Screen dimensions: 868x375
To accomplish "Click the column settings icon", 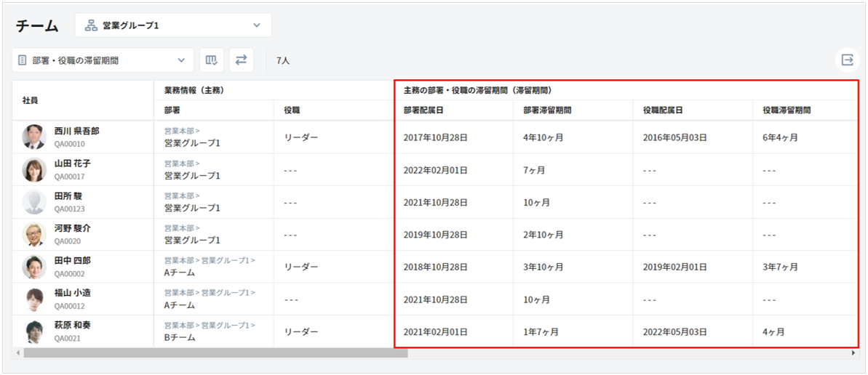I will pyautogui.click(x=212, y=60).
